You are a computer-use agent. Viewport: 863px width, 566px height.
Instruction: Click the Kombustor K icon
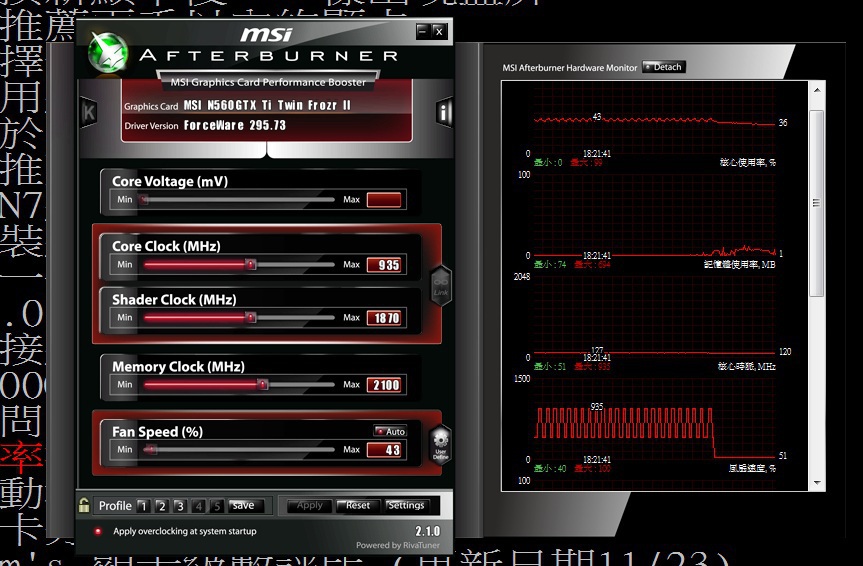[89, 112]
